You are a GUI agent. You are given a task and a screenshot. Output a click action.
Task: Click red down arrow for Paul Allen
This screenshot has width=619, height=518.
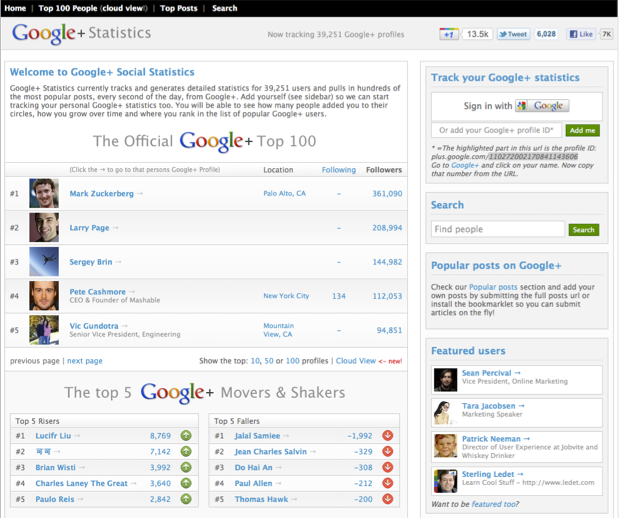pyautogui.click(x=388, y=483)
